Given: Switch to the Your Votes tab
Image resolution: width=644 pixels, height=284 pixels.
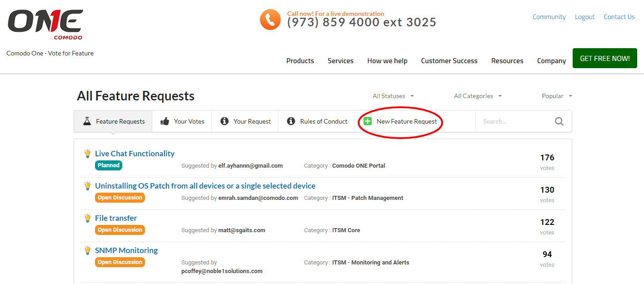Looking at the screenshot, I should (x=182, y=121).
